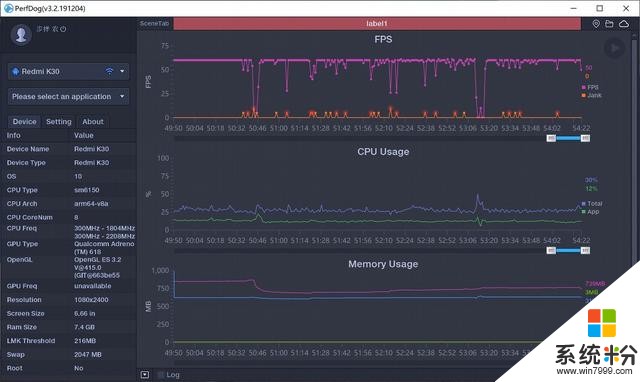
Task: Select the OpenGL row label
Action: [x=19, y=260]
